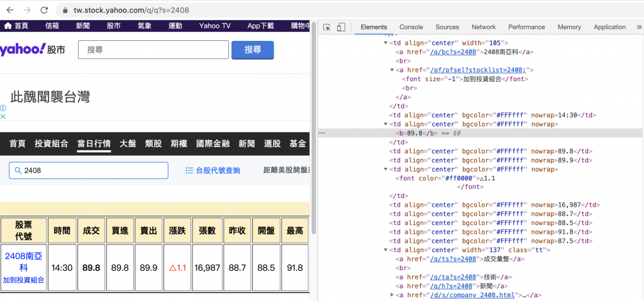The image size is (644, 301).
Task: Click the 16,987 volume cell
Action: pyautogui.click(x=208, y=268)
